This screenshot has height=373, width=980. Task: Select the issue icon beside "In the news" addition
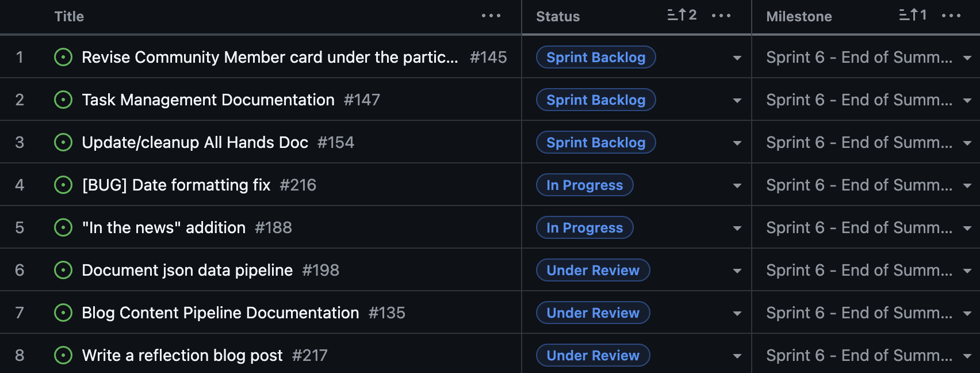coord(63,227)
